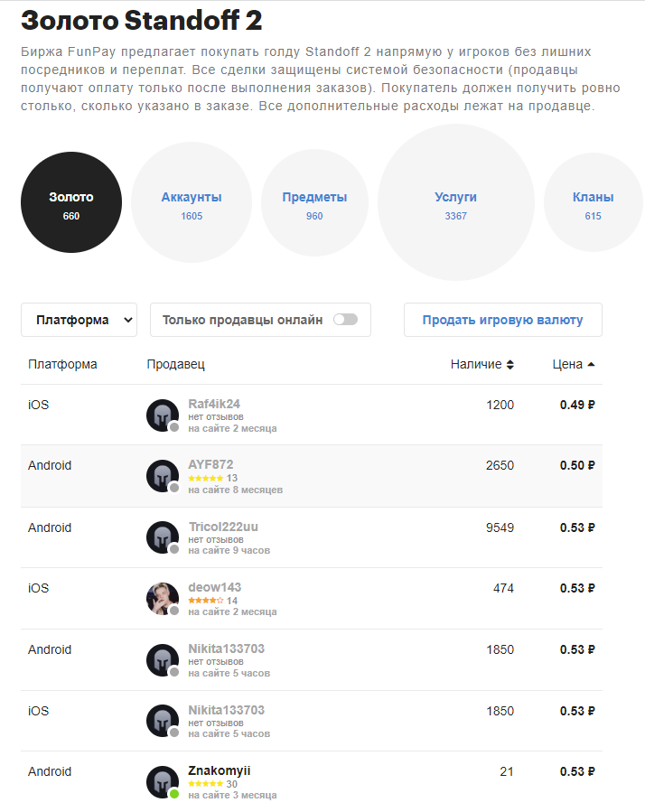Click Nikita133703 avatar in iOS row
This screenshot has height=812, width=645.
pos(163,721)
